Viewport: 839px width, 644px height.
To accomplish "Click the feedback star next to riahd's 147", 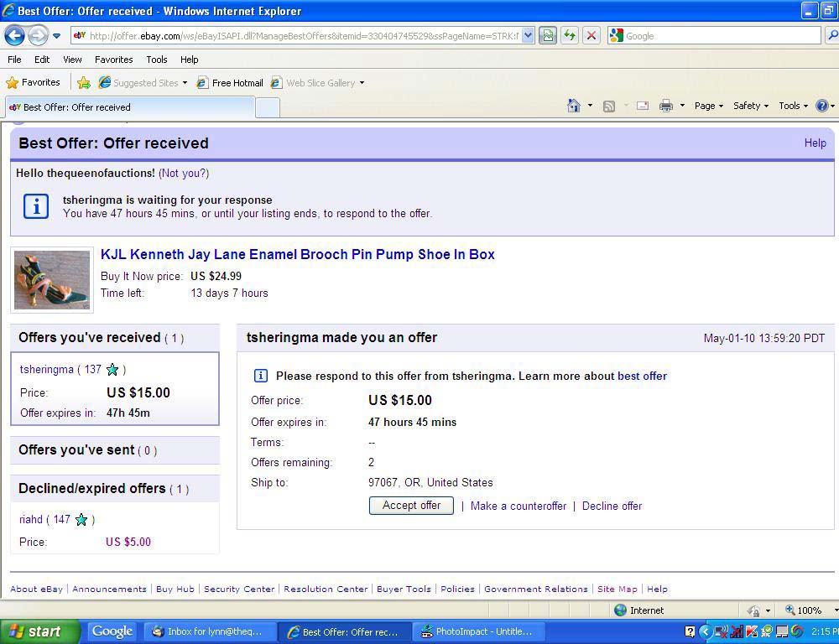I will (x=81, y=519).
